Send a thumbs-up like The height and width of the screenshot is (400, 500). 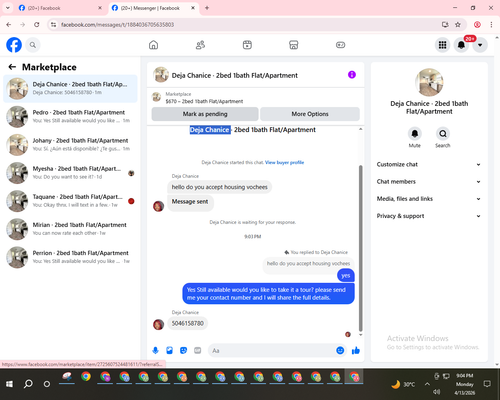point(356,350)
